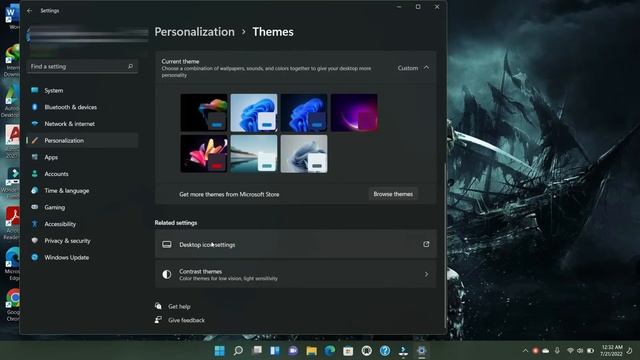Open the Apps settings category
This screenshot has height=360, width=640.
click(82, 157)
